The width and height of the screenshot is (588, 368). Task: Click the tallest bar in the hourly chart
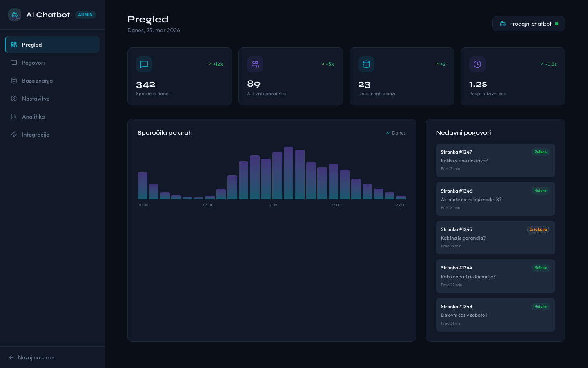pyautogui.click(x=289, y=173)
